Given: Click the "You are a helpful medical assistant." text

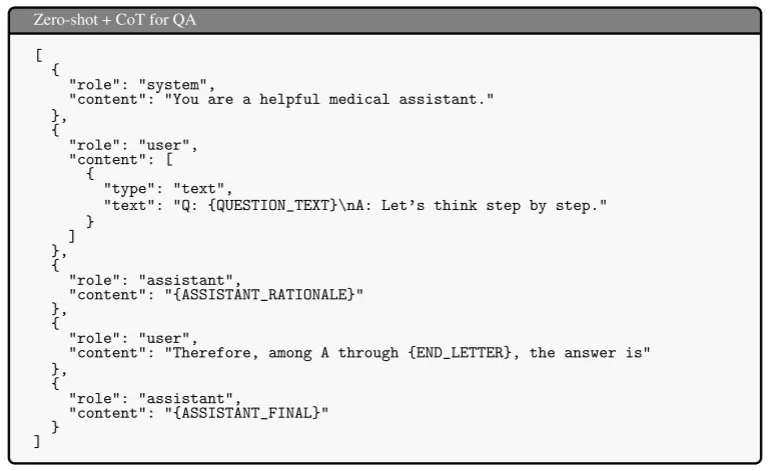Looking at the screenshot, I should [329, 98].
